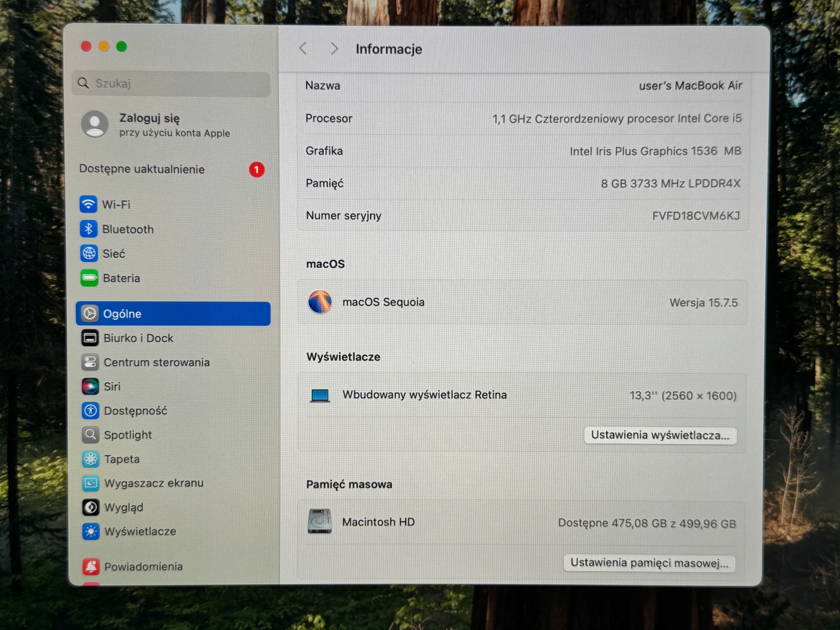Click the 13,3" (2560 × 1600) resolution text
Image resolution: width=840 pixels, height=630 pixels.
click(683, 396)
